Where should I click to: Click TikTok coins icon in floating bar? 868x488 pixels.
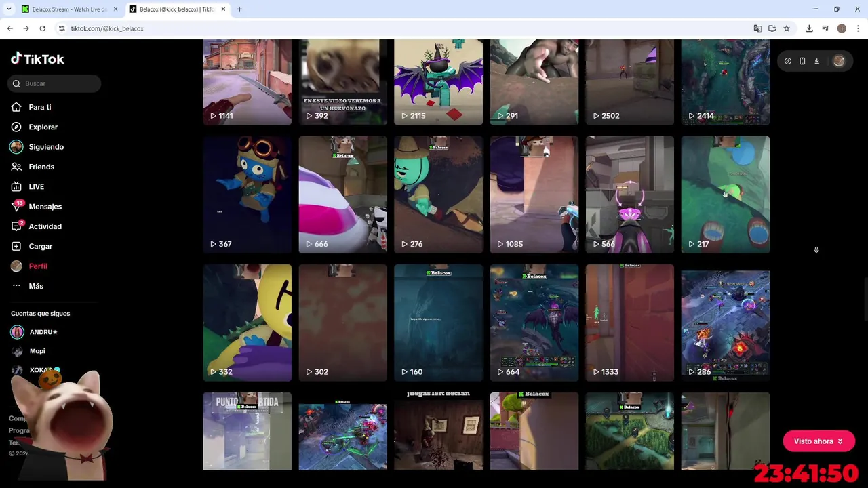click(787, 61)
